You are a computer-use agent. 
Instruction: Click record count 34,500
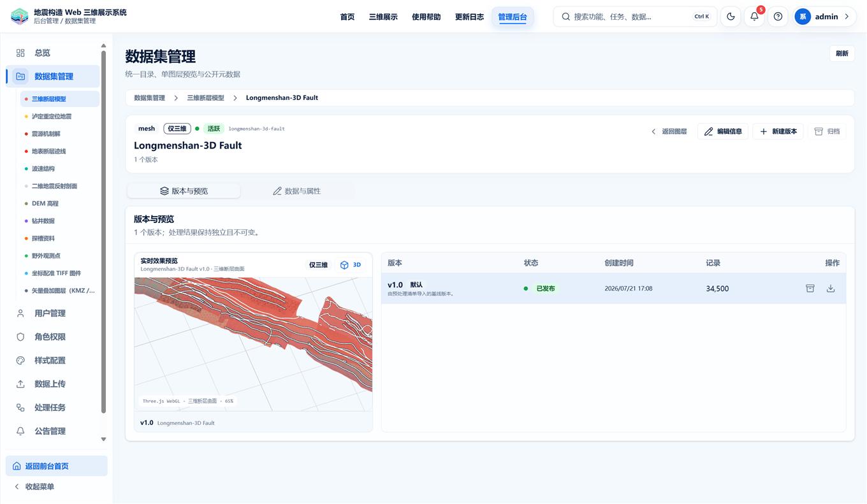tap(717, 289)
